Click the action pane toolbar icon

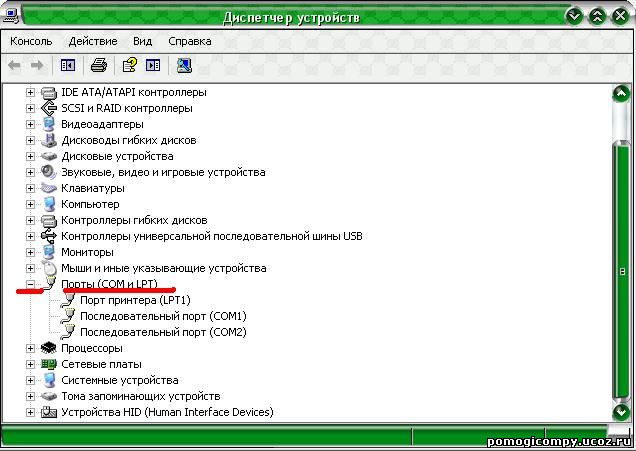tap(153, 65)
